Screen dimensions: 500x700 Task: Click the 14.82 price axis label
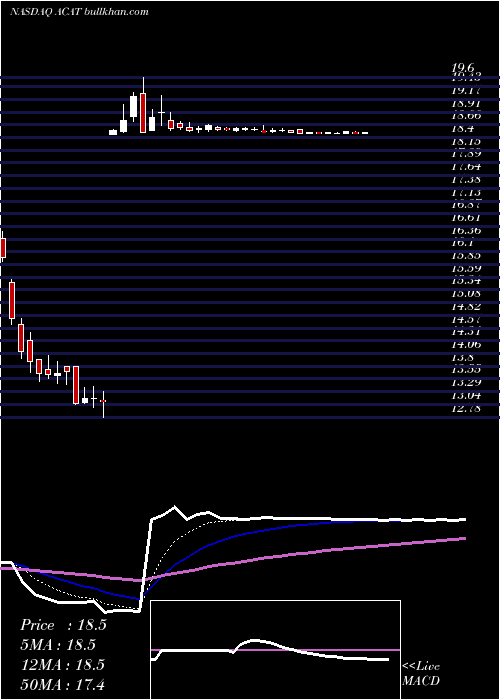[467, 306]
